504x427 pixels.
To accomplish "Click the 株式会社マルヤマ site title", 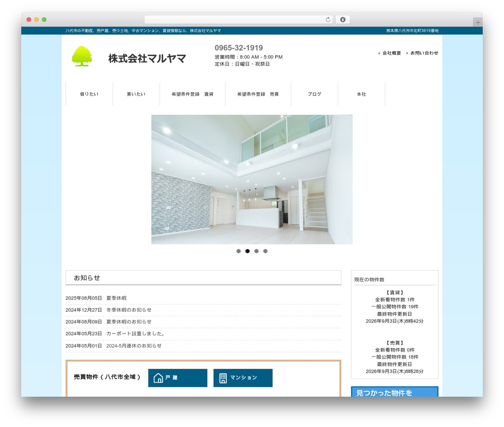I will pos(147,58).
